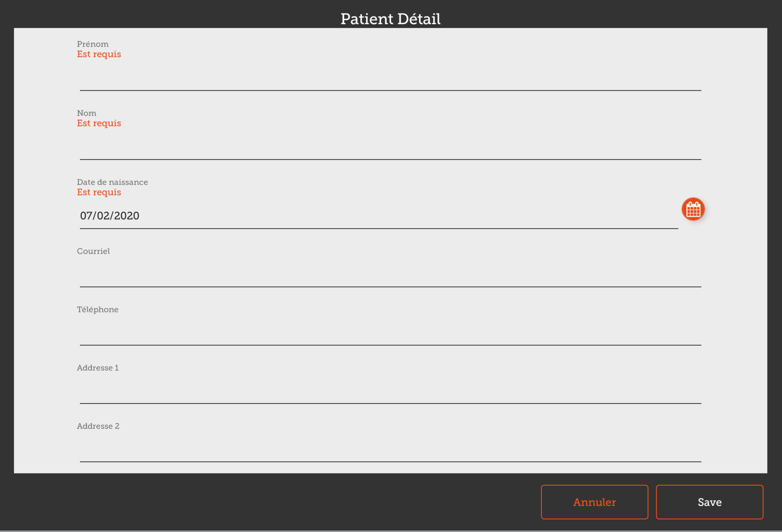The image size is (782, 532).
Task: Select the Courriel email field
Action: pos(390,276)
